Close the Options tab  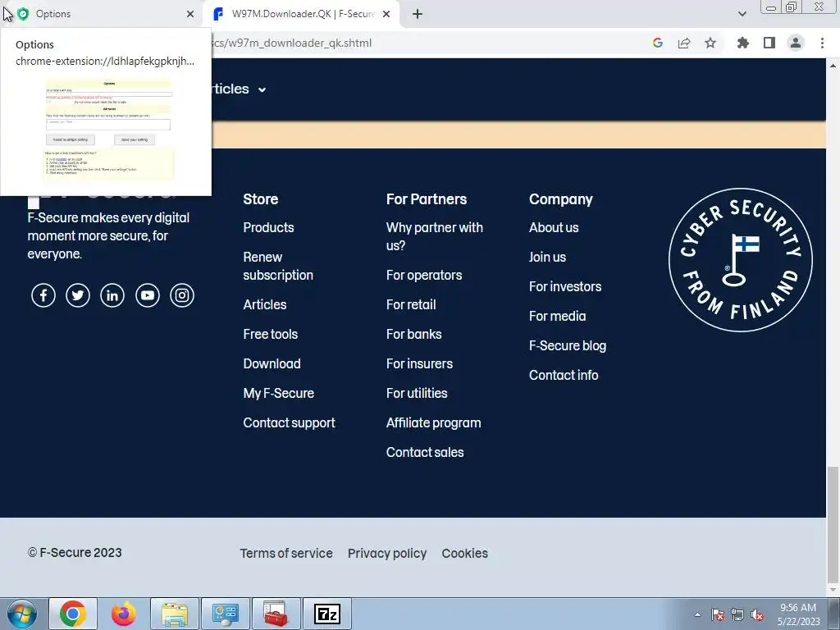(x=190, y=14)
